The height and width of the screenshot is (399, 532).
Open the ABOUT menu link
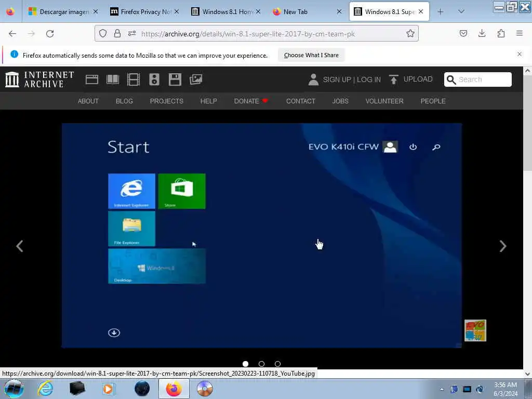coord(88,101)
